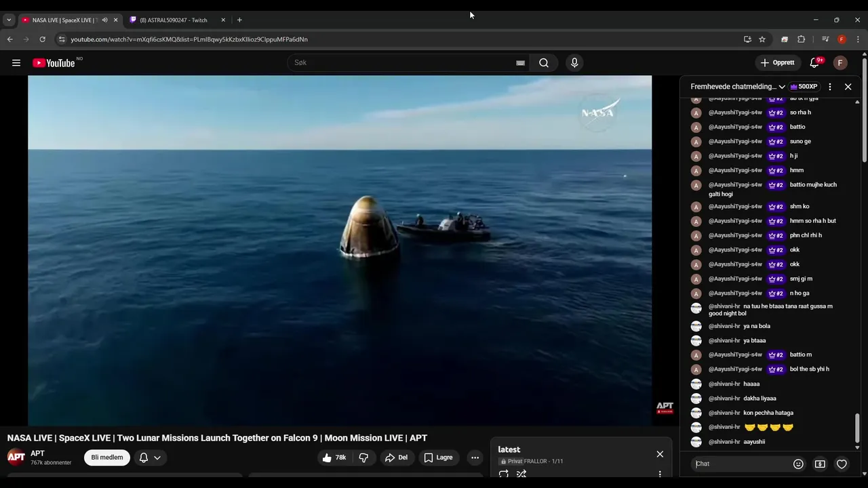Toggle playlist shuffle
The width and height of the screenshot is (868, 488).
(521, 474)
